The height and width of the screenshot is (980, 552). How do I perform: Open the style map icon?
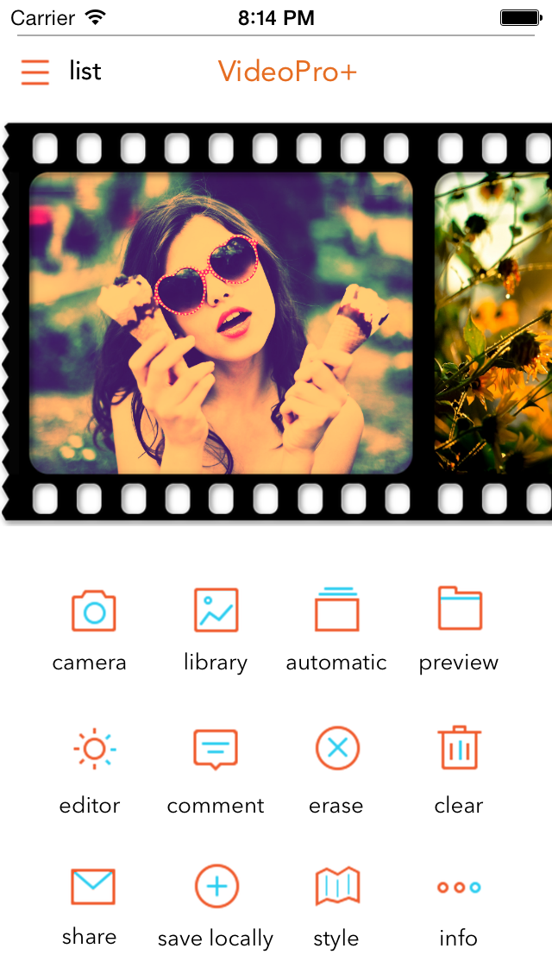337,886
